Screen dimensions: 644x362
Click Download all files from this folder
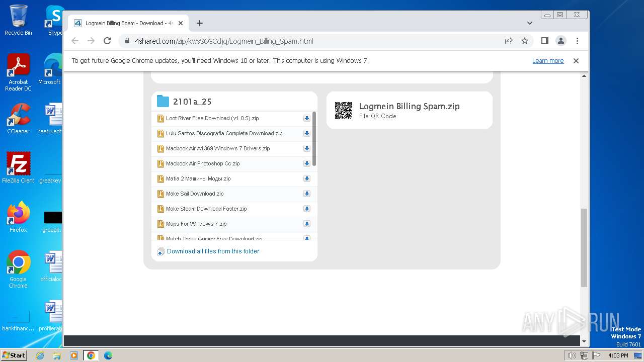[x=213, y=251]
